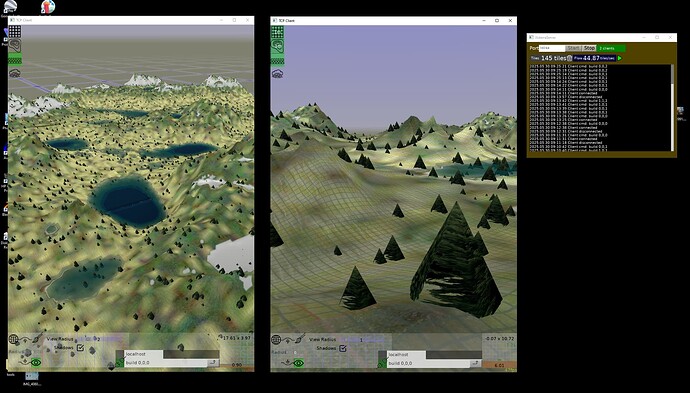Click the cloud icon in the left client window
This screenshot has width=690, height=393.
pyautogui.click(x=15, y=73)
